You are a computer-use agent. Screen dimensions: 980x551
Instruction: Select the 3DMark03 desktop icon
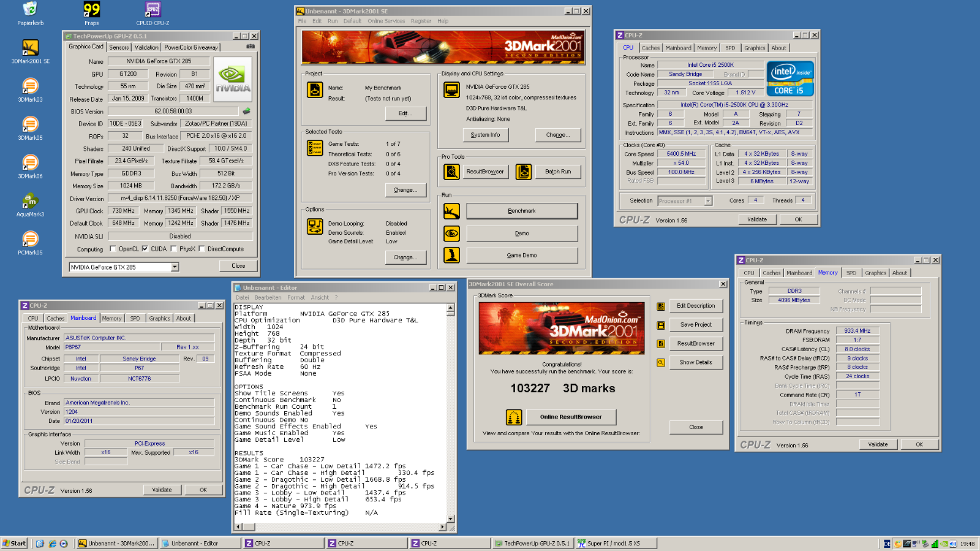coord(30,89)
